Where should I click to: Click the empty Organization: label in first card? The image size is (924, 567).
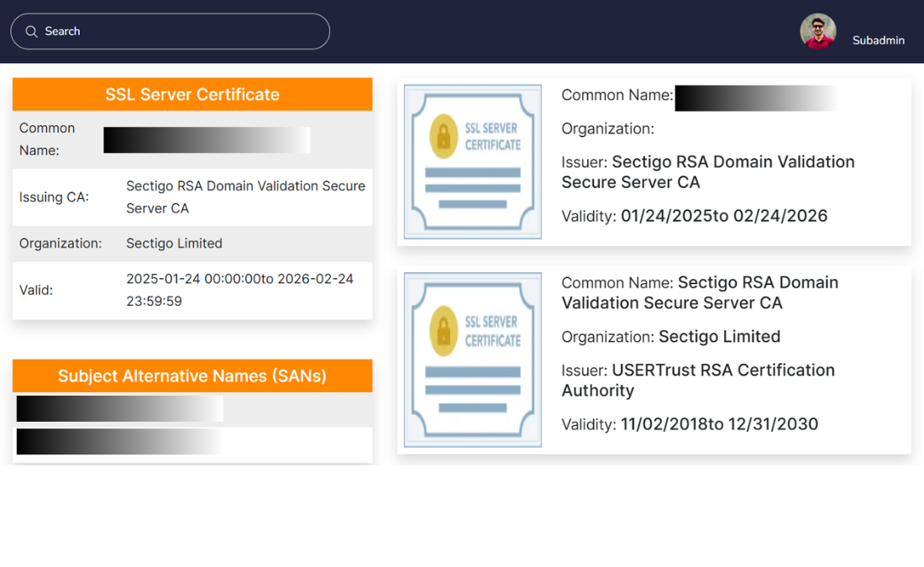[x=607, y=129]
